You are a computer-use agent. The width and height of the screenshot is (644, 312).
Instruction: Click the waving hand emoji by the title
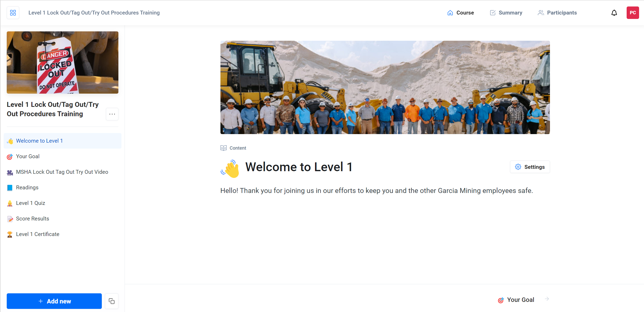230,169
